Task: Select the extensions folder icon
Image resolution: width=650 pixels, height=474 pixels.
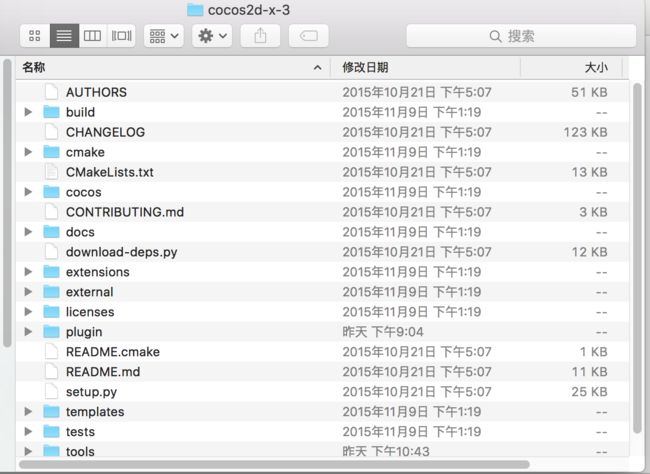Action: (x=51, y=272)
